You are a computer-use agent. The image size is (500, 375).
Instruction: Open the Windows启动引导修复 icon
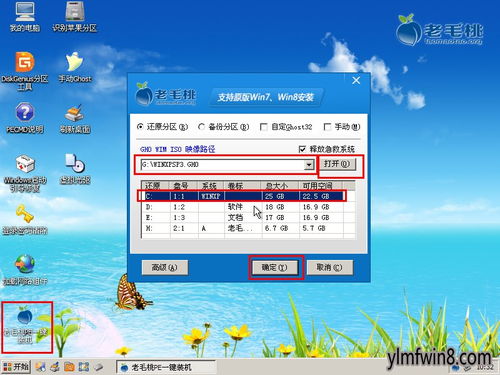point(24,173)
